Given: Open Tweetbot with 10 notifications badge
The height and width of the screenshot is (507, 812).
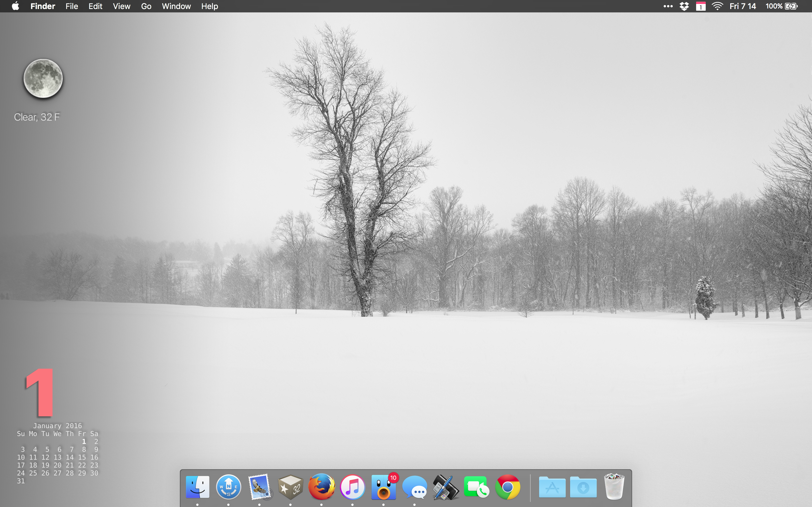Looking at the screenshot, I should pyautogui.click(x=383, y=488).
